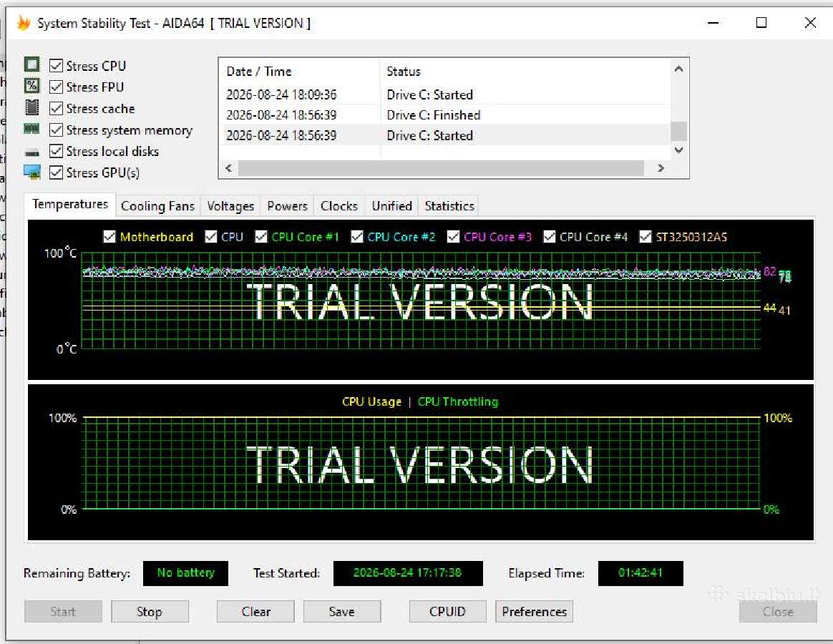Click the log's vertical scrollbar thumb
The height and width of the screenshot is (644, 833).
[x=679, y=131]
